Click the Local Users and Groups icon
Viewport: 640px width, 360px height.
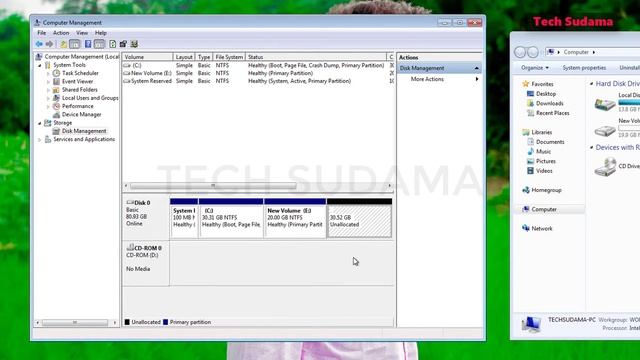[x=56, y=98]
